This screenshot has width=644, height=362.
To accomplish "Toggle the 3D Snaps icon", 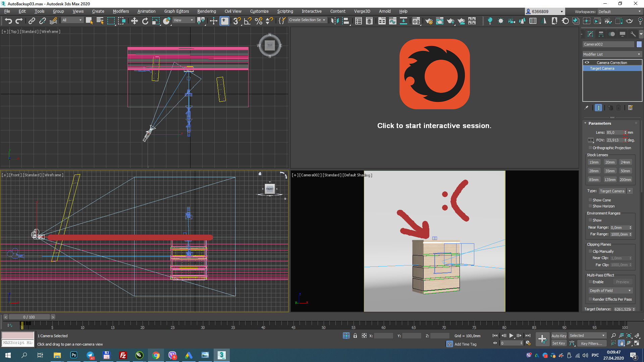I will (237, 21).
